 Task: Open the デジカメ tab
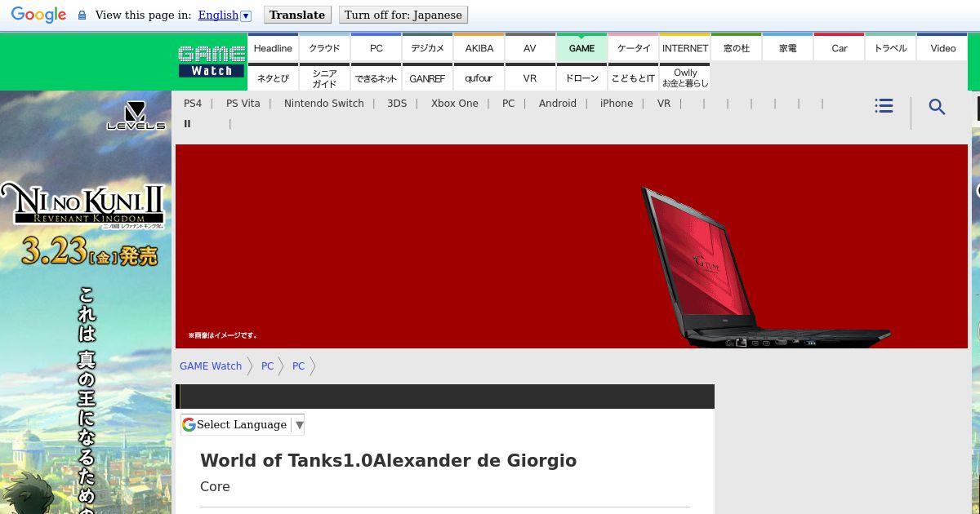pos(427,47)
